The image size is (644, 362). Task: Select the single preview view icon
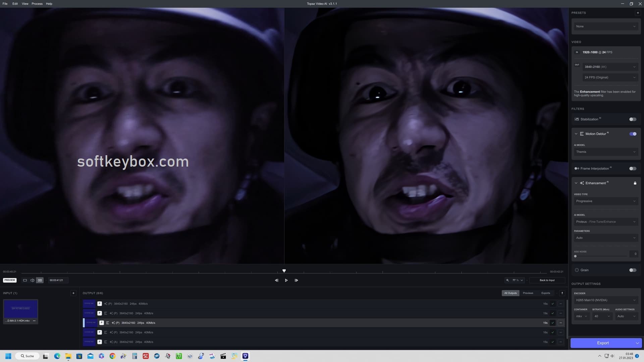[25, 280]
